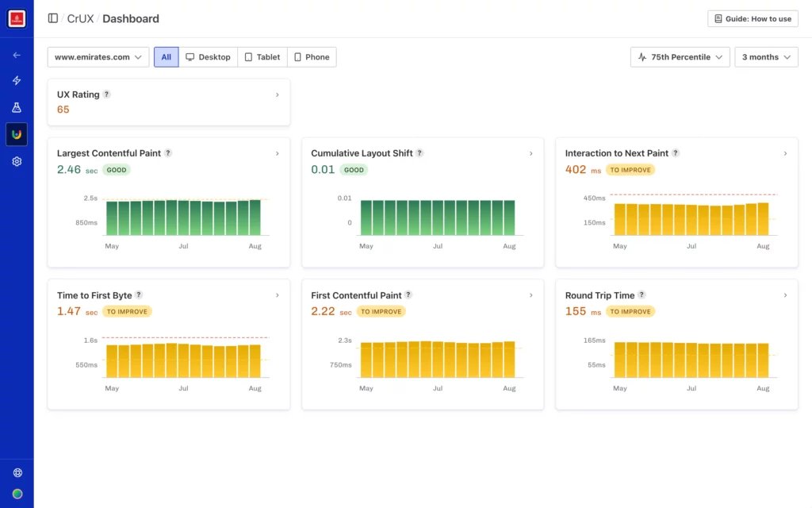The height and width of the screenshot is (508, 812).
Task: Open the user avatar at sidebar bottom
Action: [x=17, y=494]
